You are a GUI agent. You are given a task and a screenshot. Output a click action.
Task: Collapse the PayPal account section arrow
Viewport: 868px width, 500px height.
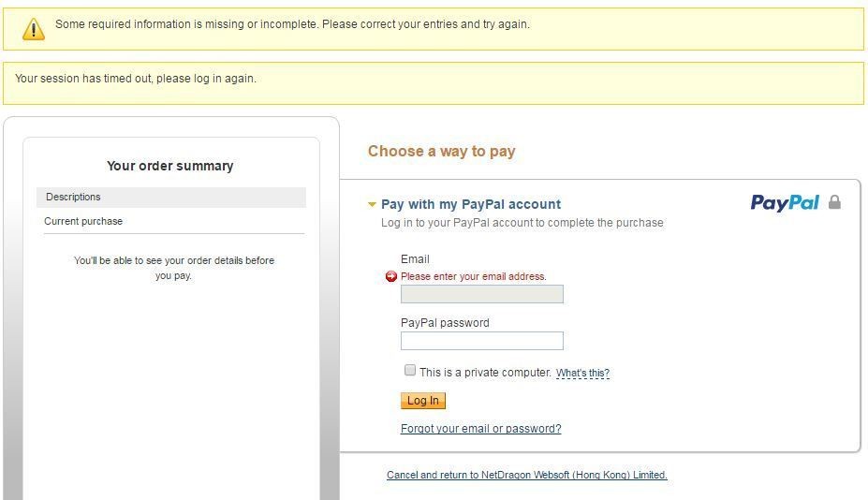tap(372, 204)
